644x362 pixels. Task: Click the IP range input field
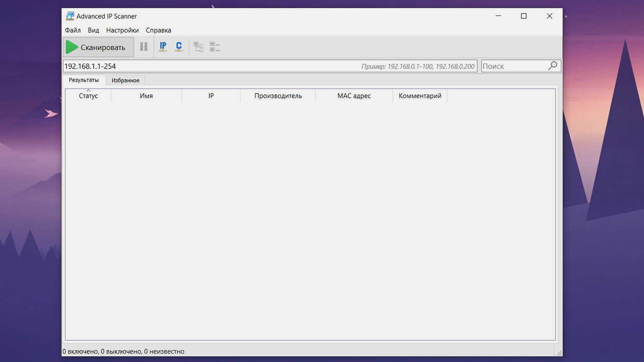tap(270, 66)
